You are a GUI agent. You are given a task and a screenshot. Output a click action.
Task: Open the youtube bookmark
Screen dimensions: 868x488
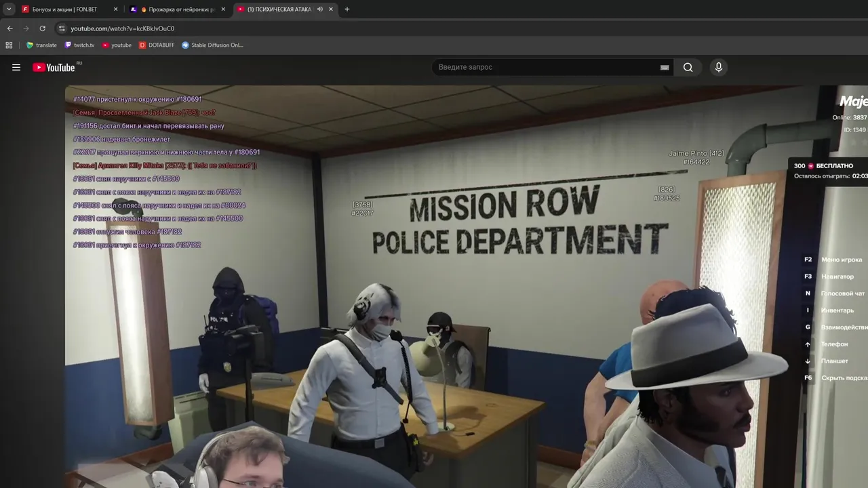pos(117,45)
